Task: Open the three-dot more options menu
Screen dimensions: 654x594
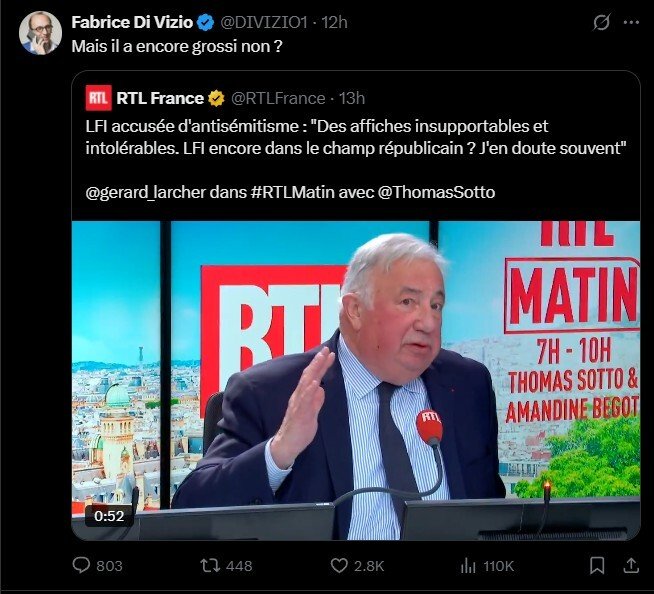Action: 631,22
